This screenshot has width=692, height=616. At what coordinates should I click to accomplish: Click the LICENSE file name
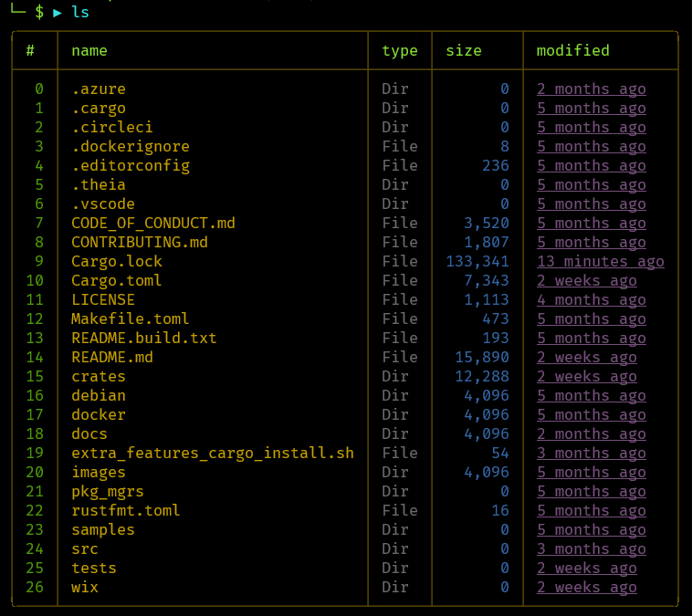103,299
